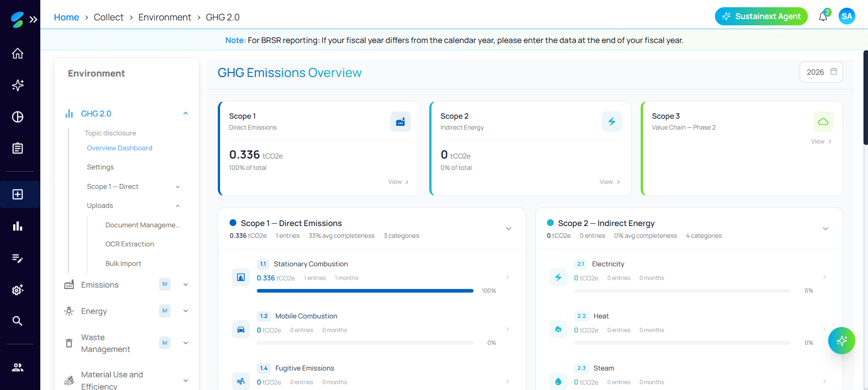Open the 2026 year picker
This screenshot has height=390, width=868.
[x=821, y=72]
